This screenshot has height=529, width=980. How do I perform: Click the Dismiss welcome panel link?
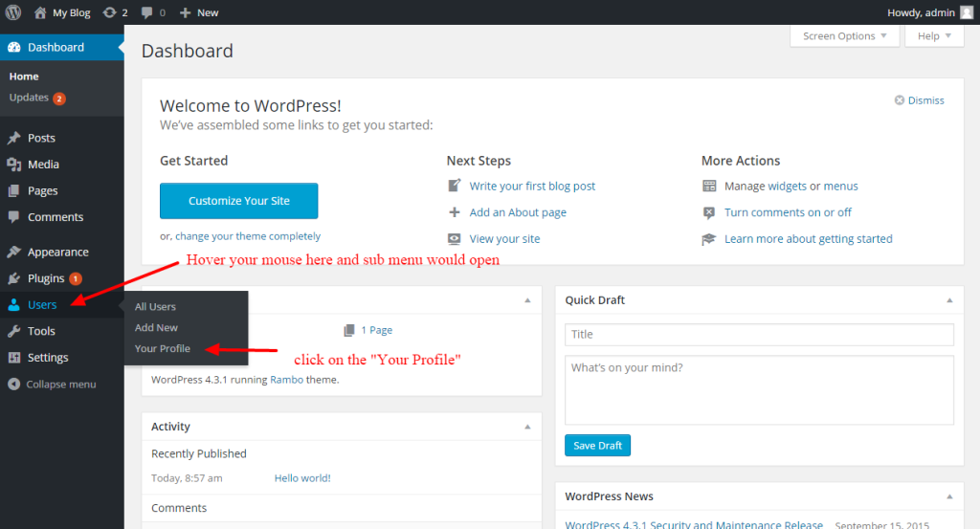[925, 100]
